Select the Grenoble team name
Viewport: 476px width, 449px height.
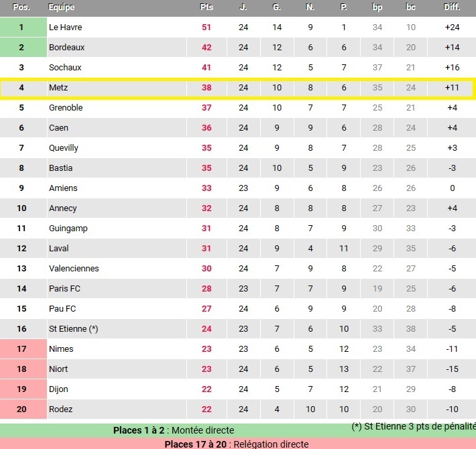[66, 108]
